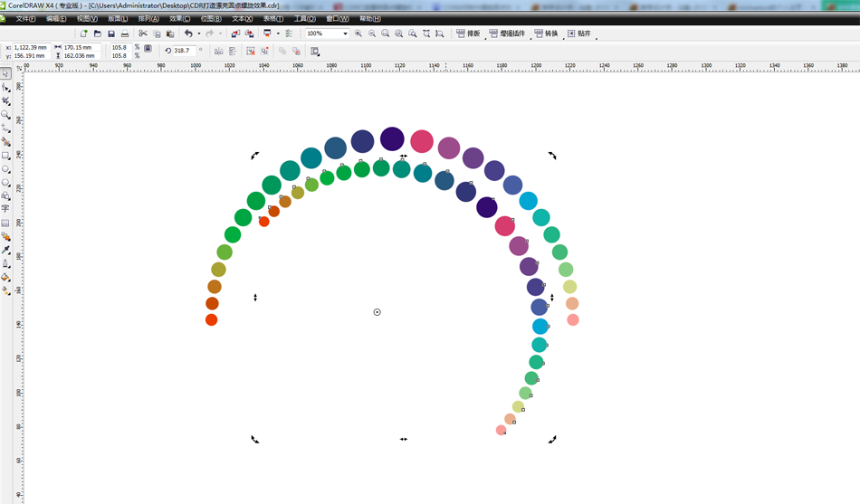
Task: Click the Cut scissors icon
Action: [x=143, y=33]
